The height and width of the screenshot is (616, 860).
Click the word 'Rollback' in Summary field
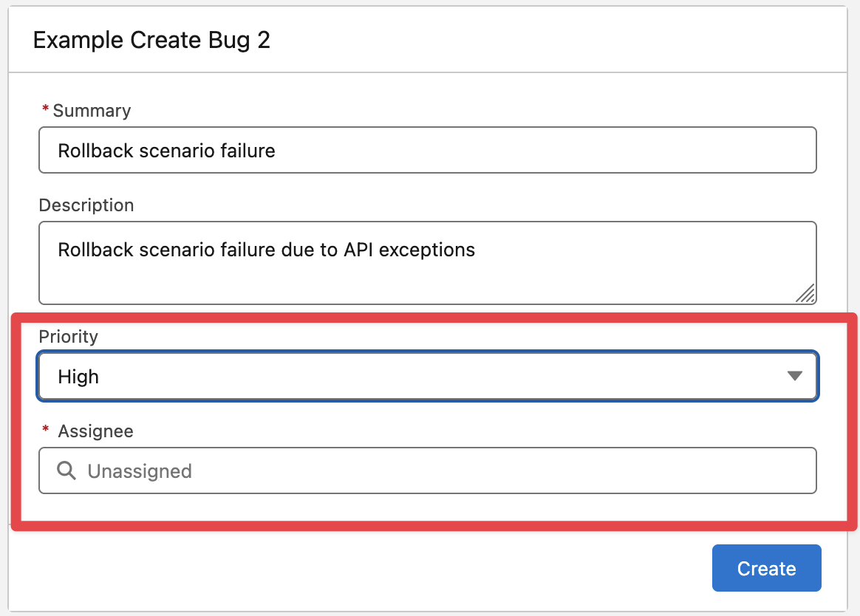click(92, 151)
